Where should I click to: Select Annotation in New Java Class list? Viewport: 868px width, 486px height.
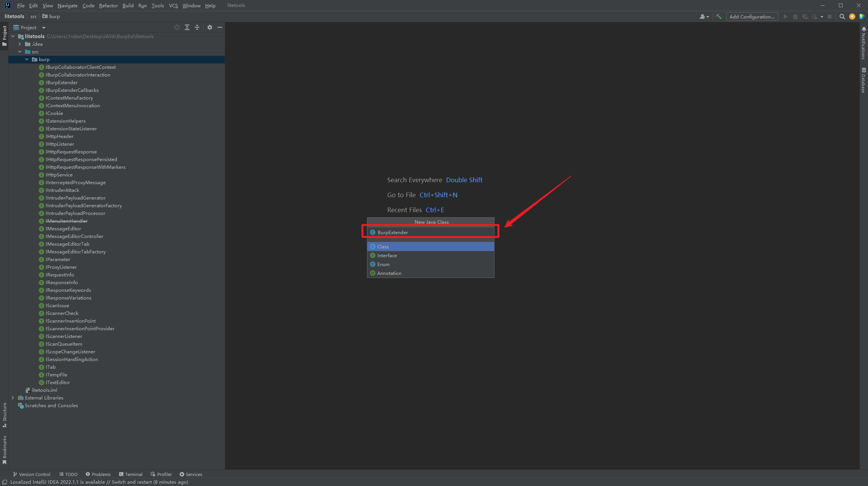tap(430, 273)
